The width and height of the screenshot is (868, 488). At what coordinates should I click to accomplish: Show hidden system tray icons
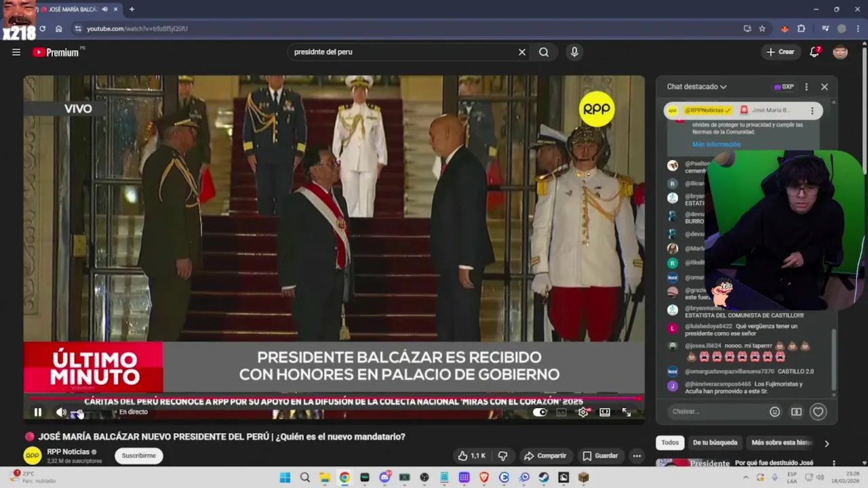[x=745, y=477]
